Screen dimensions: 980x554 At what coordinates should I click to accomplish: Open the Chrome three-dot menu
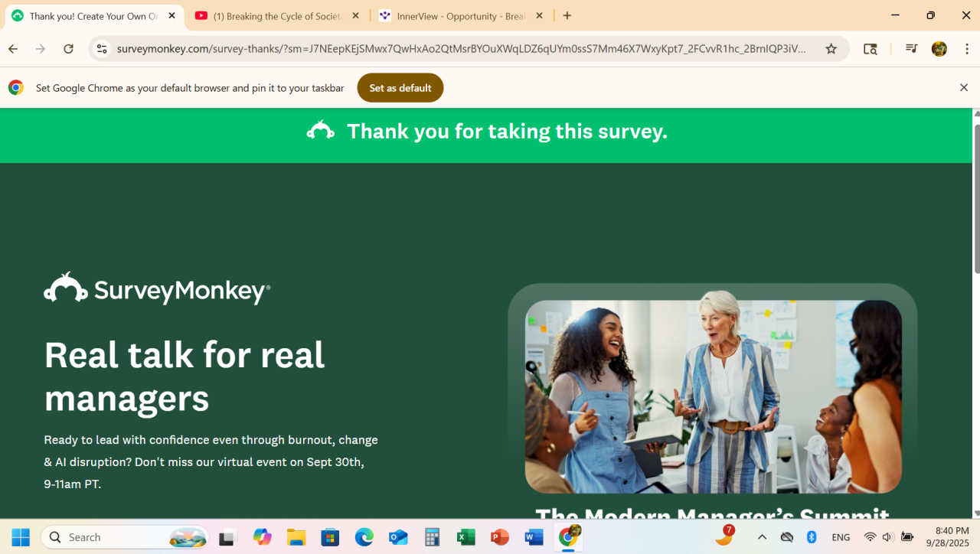point(967,49)
